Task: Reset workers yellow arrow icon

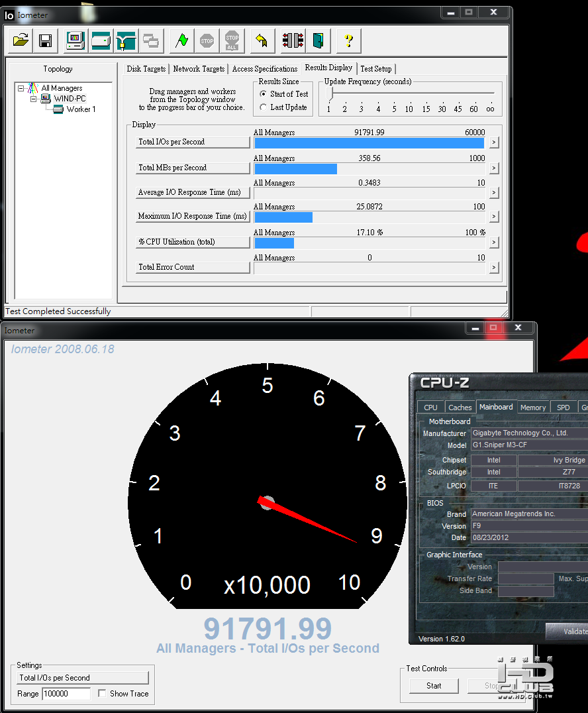Action: (262, 40)
